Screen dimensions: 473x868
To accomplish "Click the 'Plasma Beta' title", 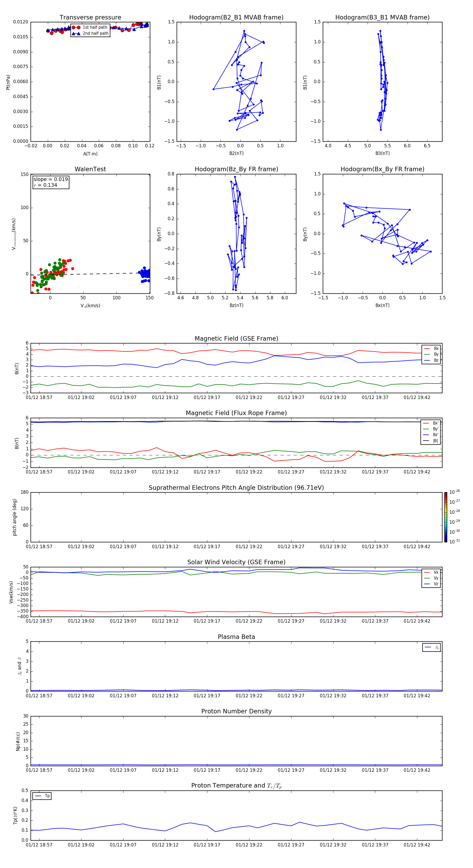I will (236, 637).
